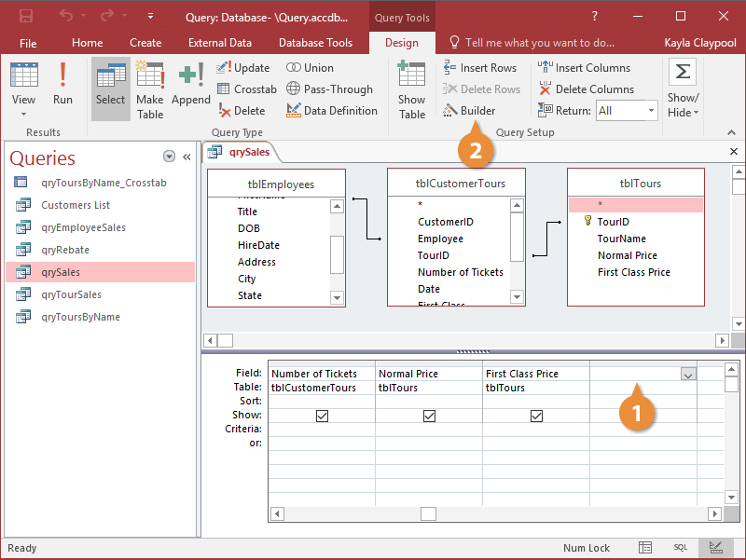746x560 pixels.
Task: Toggle Show checkbox for Number of Tickets
Action: (x=322, y=416)
